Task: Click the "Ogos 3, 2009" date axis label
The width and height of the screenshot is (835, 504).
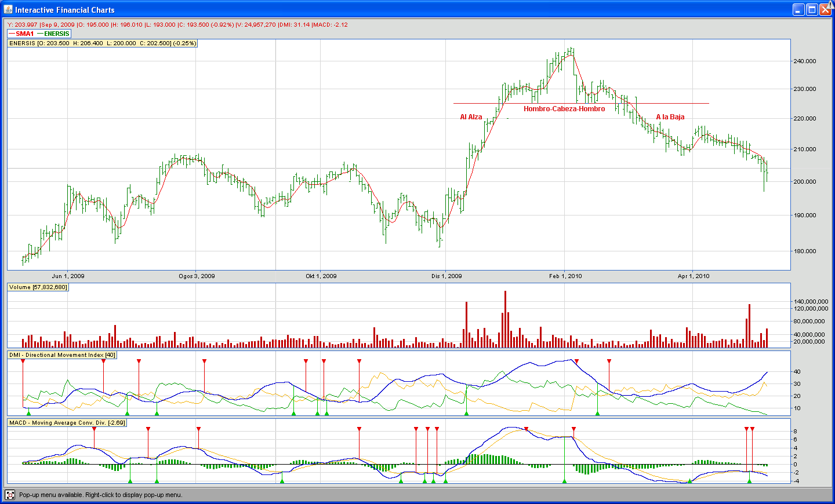Action: pos(197,276)
